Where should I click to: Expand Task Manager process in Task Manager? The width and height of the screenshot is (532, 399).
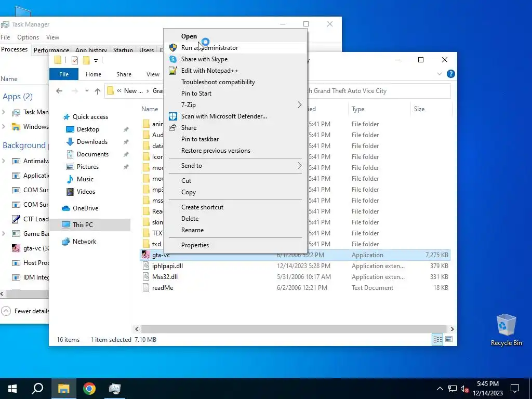[4, 112]
